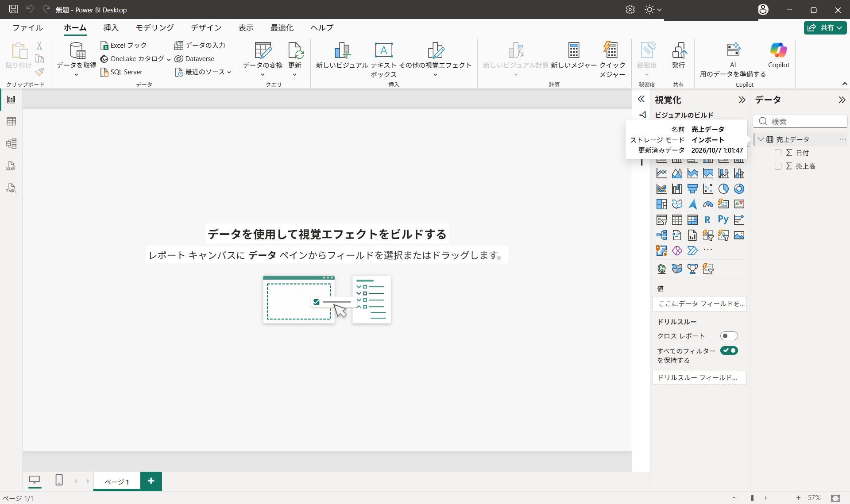
Task: Adjust the zoom slider in status bar
Action: (x=752, y=498)
